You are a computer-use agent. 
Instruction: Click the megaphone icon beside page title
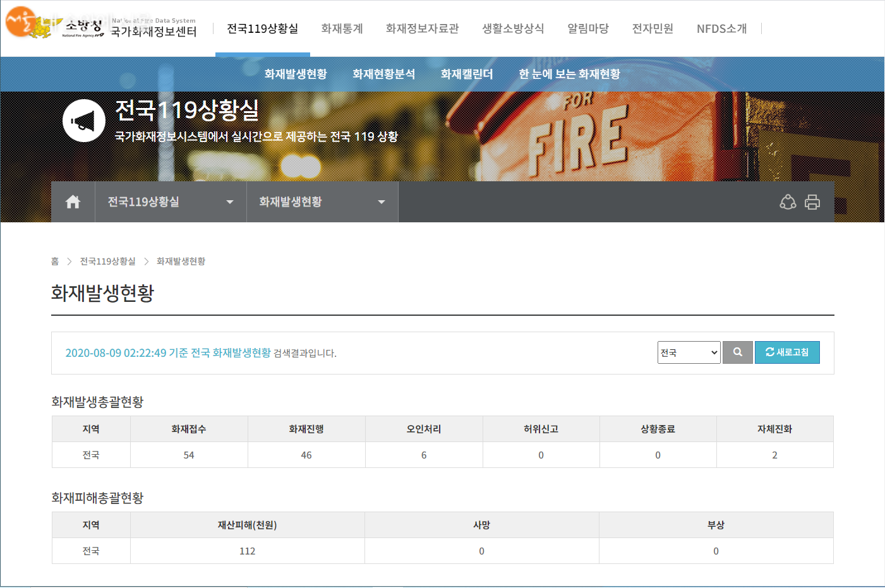[x=84, y=121]
